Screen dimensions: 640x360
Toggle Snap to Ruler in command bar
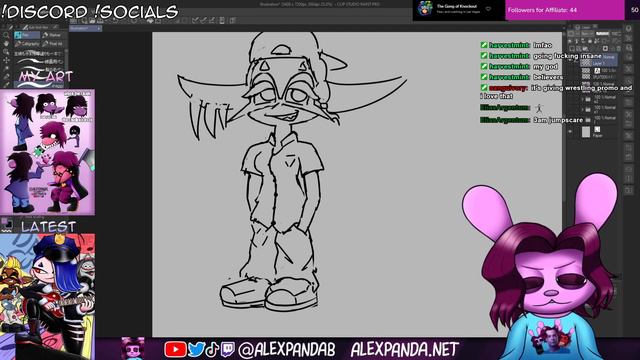pyautogui.click(x=195, y=20)
